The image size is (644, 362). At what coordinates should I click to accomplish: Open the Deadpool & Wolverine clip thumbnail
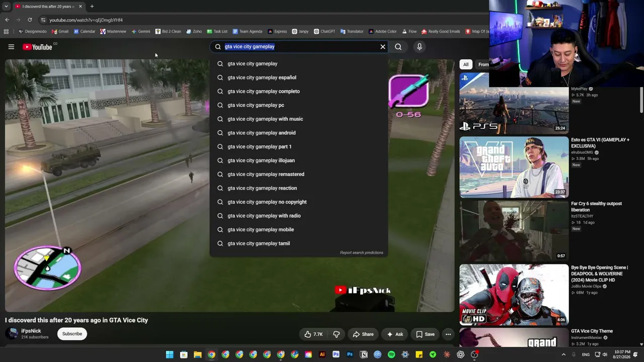tap(514, 295)
